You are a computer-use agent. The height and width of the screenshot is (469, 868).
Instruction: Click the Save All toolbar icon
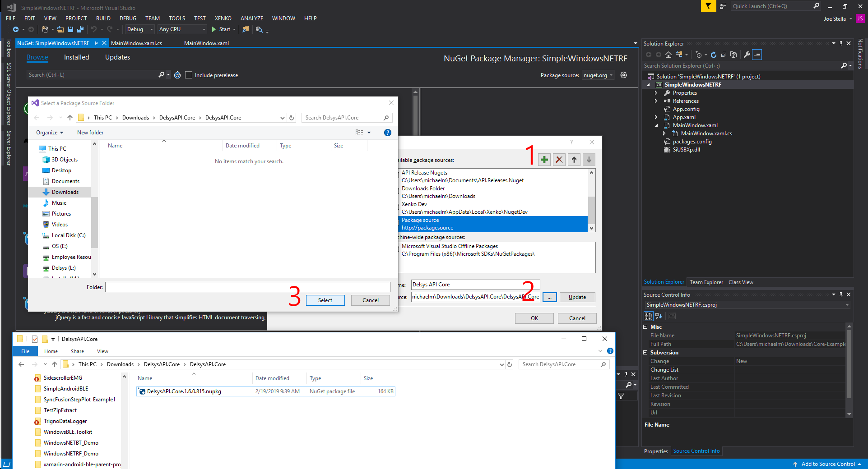[80, 29]
